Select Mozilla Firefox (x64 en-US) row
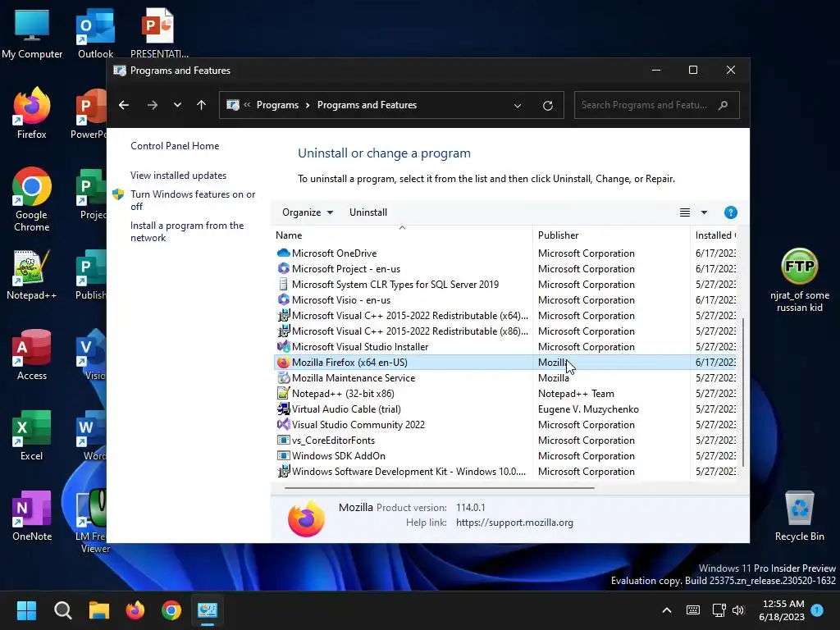 505,362
